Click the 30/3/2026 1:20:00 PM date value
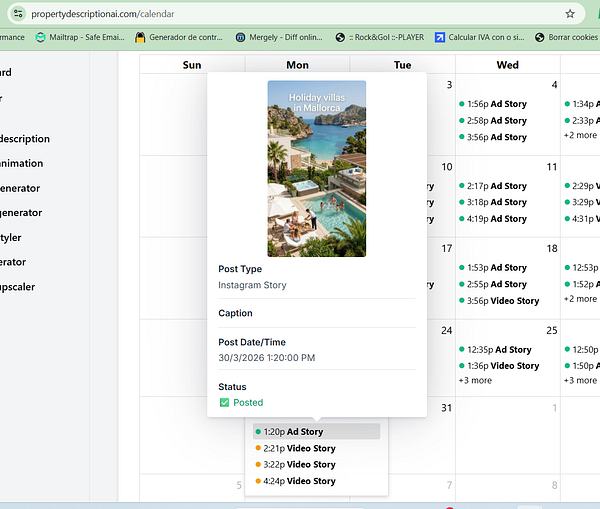This screenshot has width=600, height=509. point(267,358)
